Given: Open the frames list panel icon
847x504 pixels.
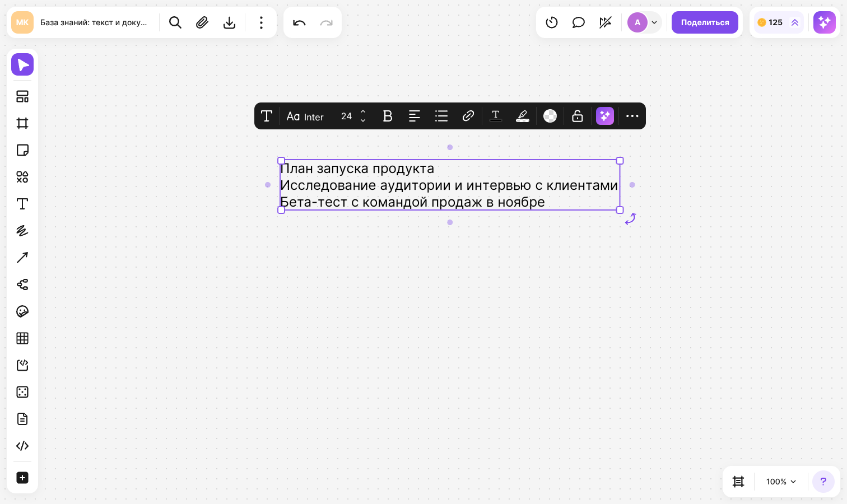Looking at the screenshot, I should coord(738,482).
